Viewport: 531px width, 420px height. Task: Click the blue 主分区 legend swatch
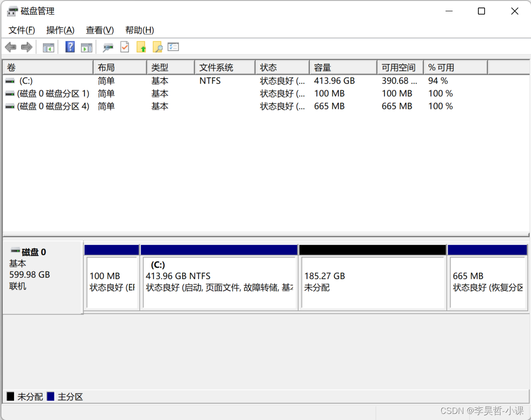point(50,396)
